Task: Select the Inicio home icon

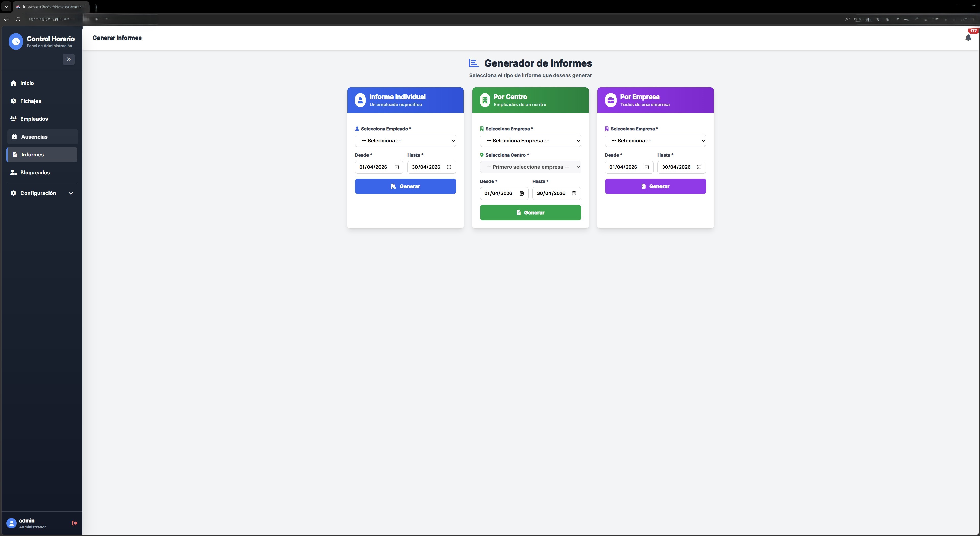Action: pos(13,83)
